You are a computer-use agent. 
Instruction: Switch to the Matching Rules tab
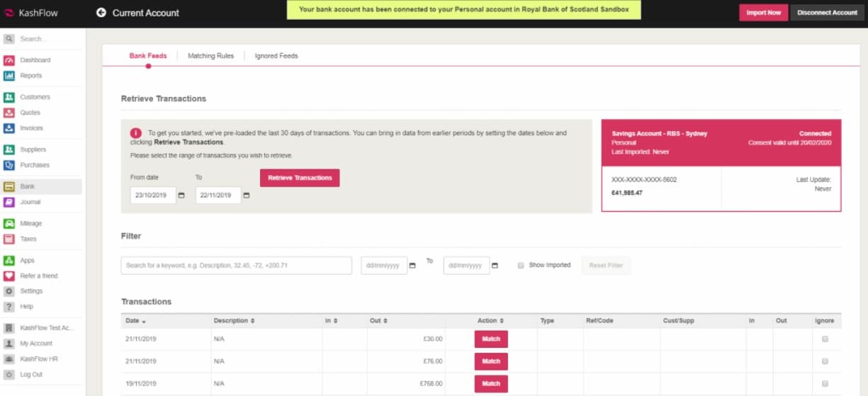210,56
